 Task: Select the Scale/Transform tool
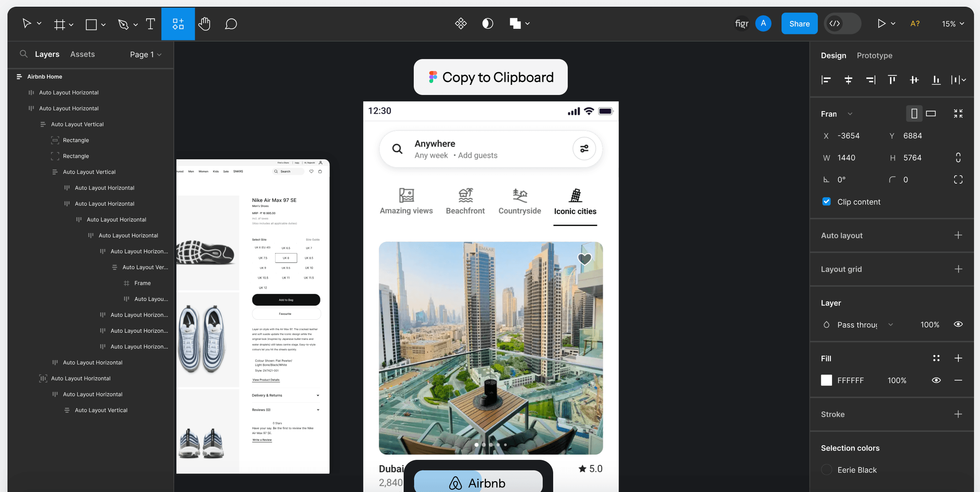click(39, 23)
